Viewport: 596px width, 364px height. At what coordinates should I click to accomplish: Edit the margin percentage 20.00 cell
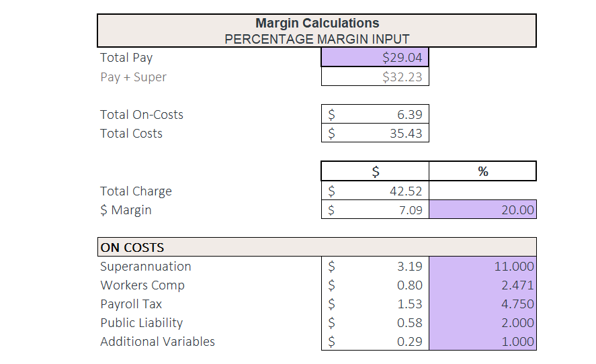(x=482, y=210)
